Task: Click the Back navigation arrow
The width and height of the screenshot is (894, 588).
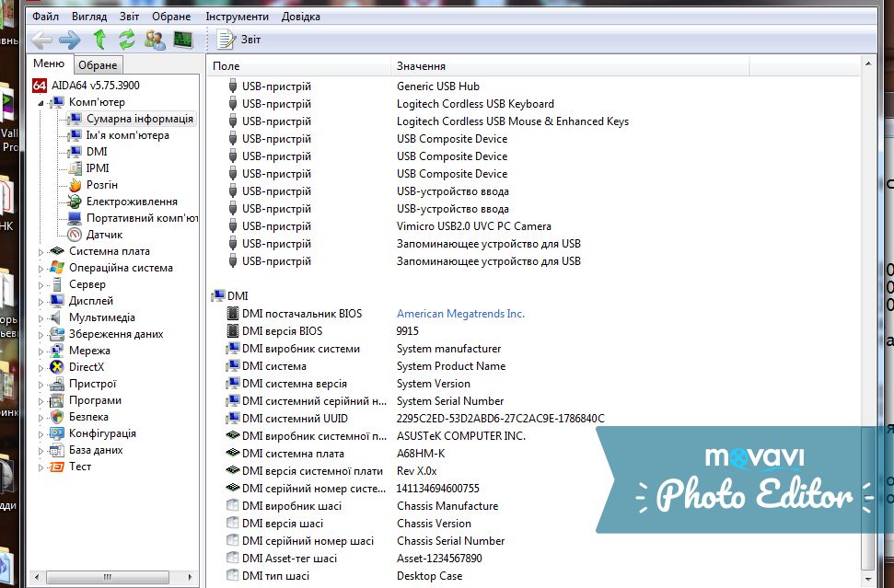Action: [41, 40]
